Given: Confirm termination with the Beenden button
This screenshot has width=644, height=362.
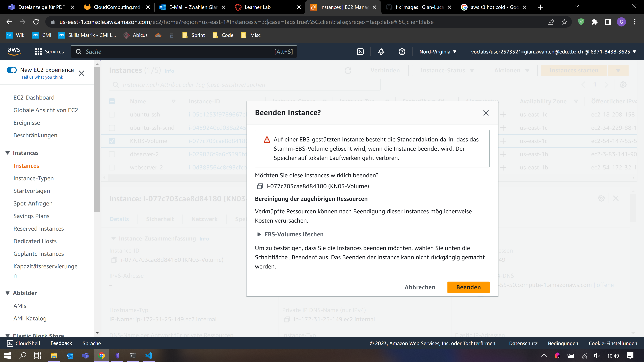Looking at the screenshot, I should [x=468, y=287].
